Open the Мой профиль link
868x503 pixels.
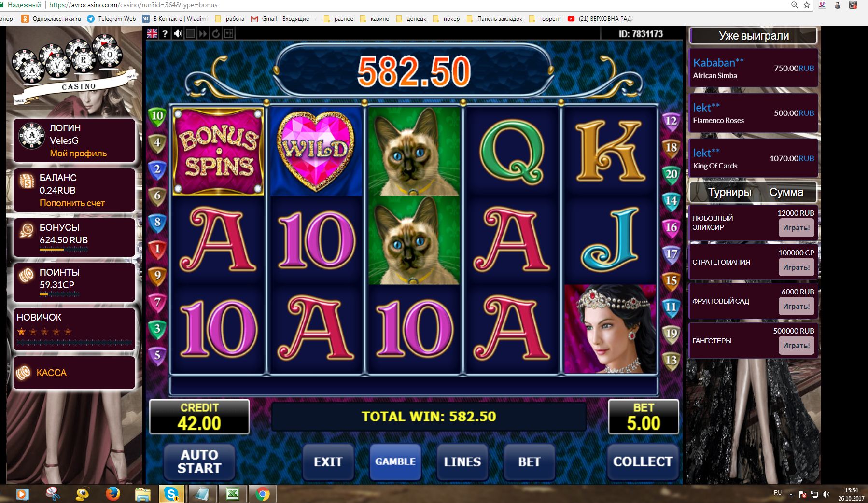click(x=78, y=154)
